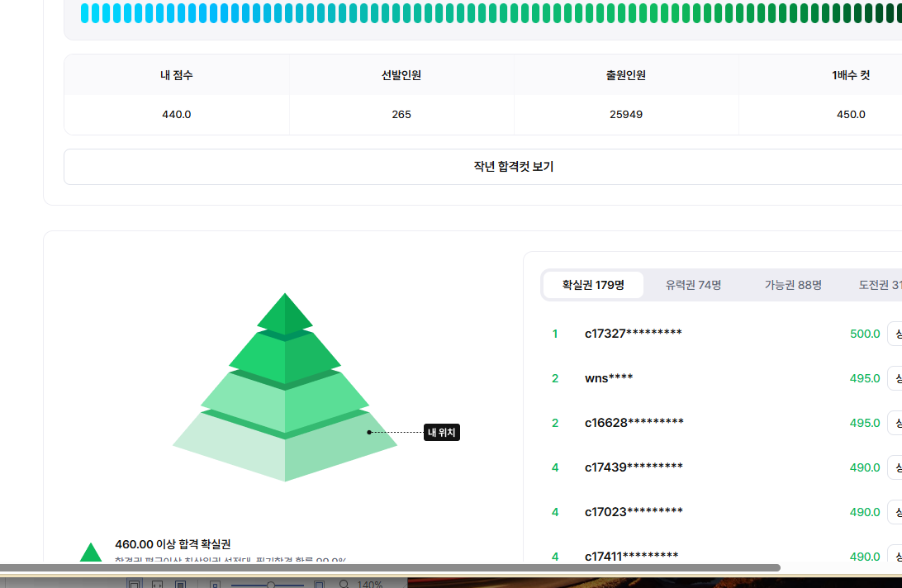Click the 140% zoom level indicator
The image size is (902, 588).
pos(369,584)
